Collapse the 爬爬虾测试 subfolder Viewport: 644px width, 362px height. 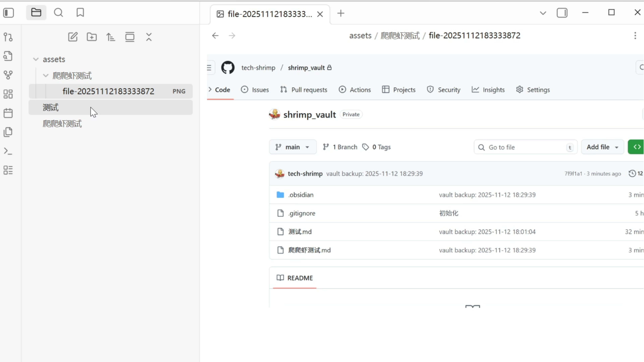[45, 75]
